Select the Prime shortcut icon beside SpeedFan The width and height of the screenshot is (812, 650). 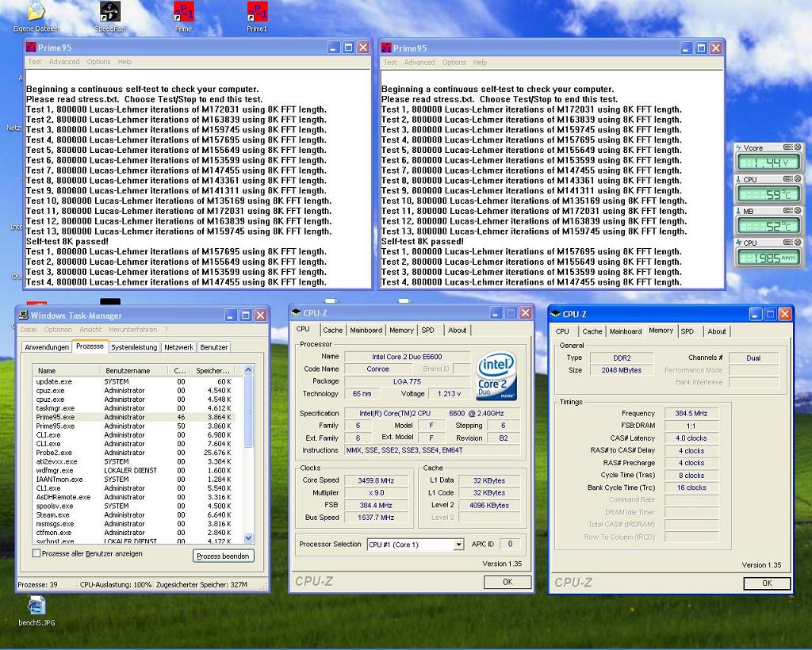point(183,11)
